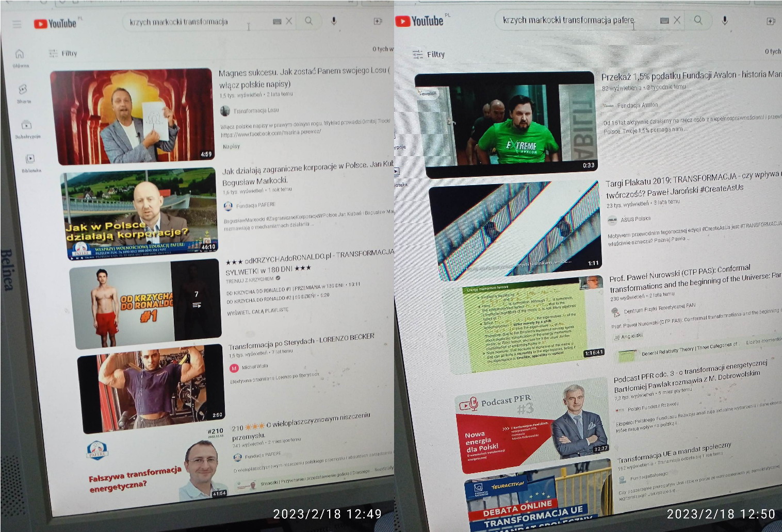Open Extreme Avalon green shirt thumbnail
Image resolution: width=782 pixels, height=532 pixels.
click(x=507, y=125)
